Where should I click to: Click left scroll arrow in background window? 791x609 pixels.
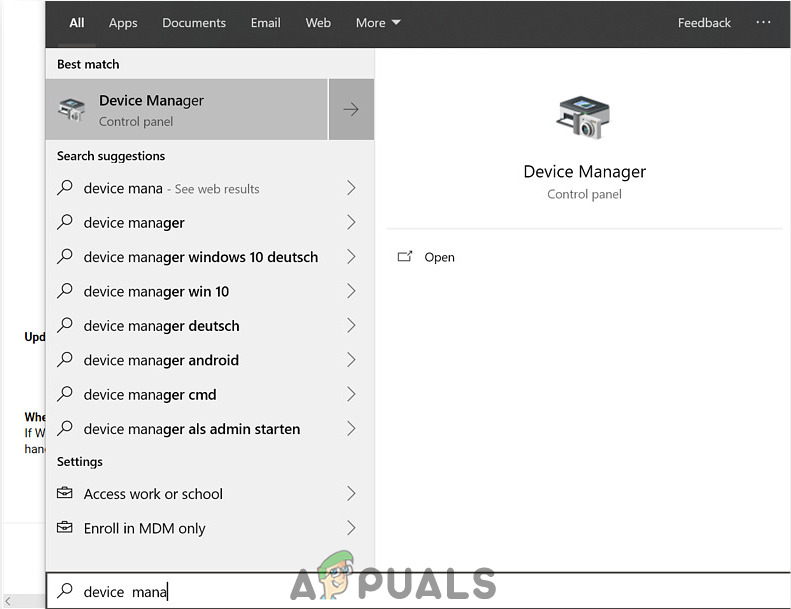(8, 601)
